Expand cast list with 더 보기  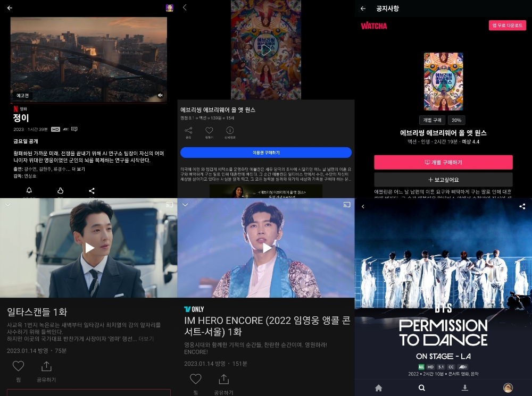78,169
